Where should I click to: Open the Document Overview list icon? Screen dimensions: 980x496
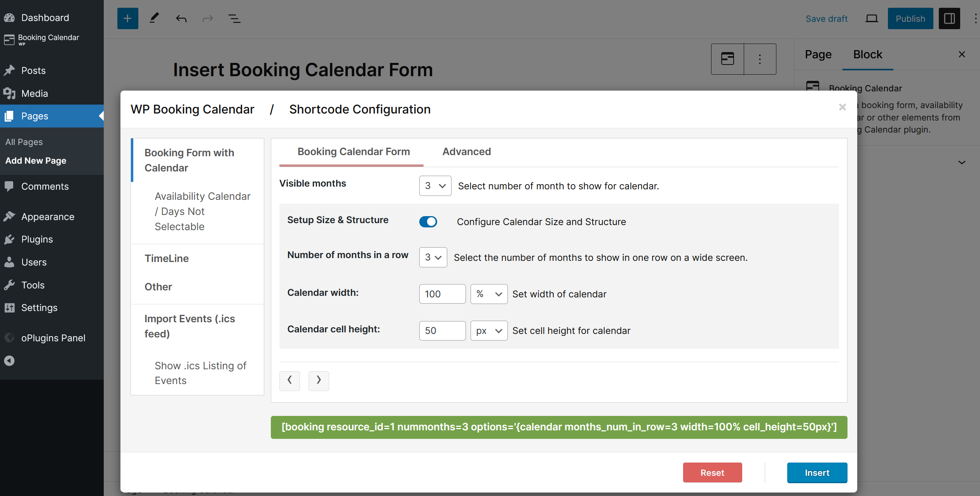coord(234,18)
